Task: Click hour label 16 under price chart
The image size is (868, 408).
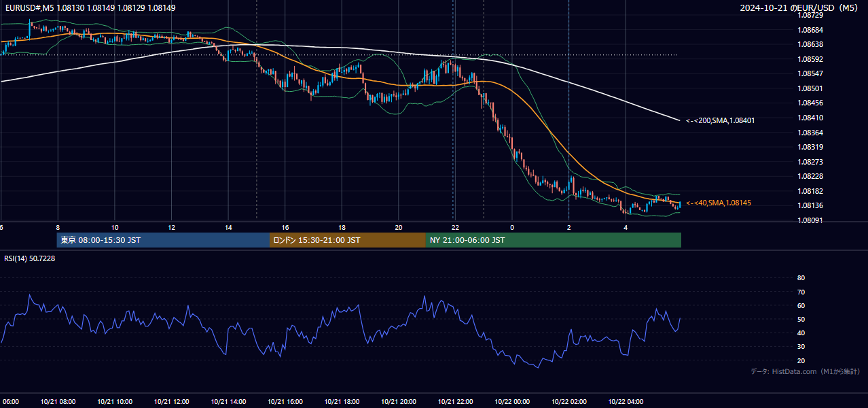Action: pyautogui.click(x=285, y=227)
